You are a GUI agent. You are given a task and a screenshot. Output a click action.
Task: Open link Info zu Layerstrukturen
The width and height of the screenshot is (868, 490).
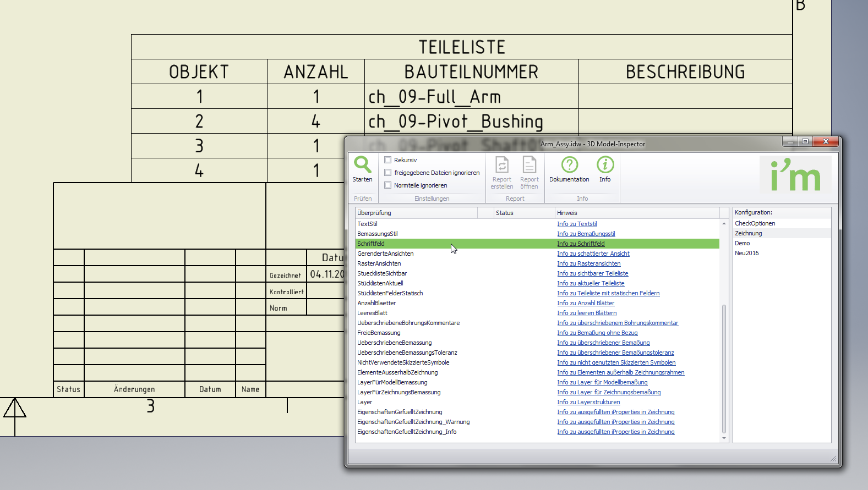coord(588,402)
